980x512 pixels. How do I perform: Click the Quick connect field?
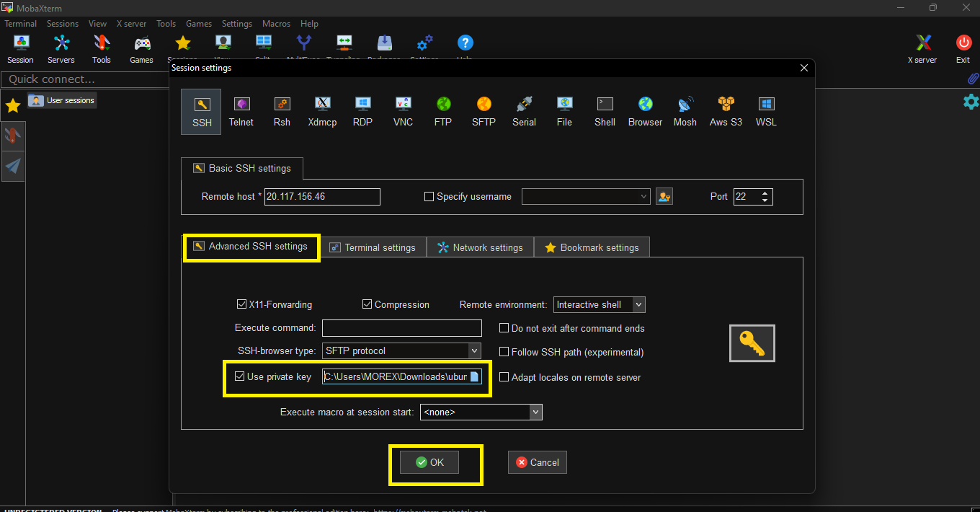(85, 79)
